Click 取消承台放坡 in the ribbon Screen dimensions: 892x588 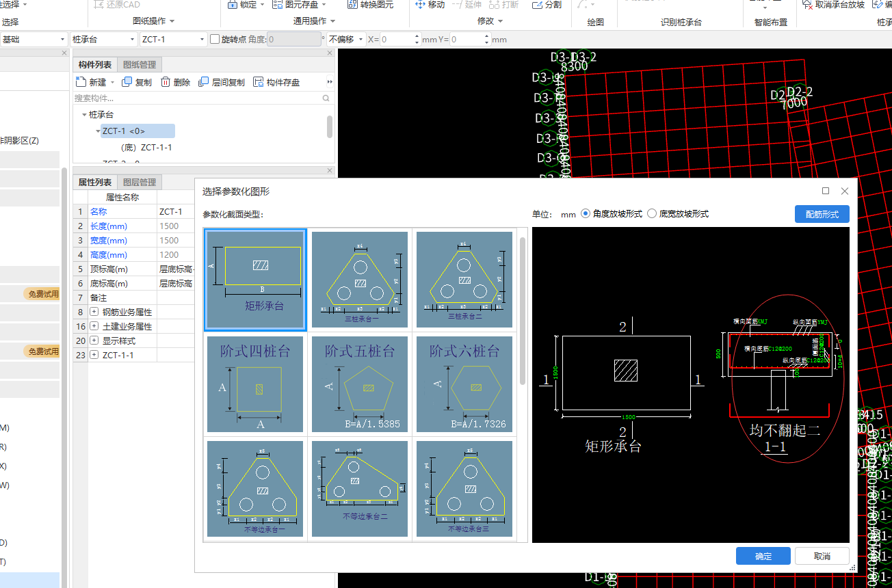(x=832, y=5)
